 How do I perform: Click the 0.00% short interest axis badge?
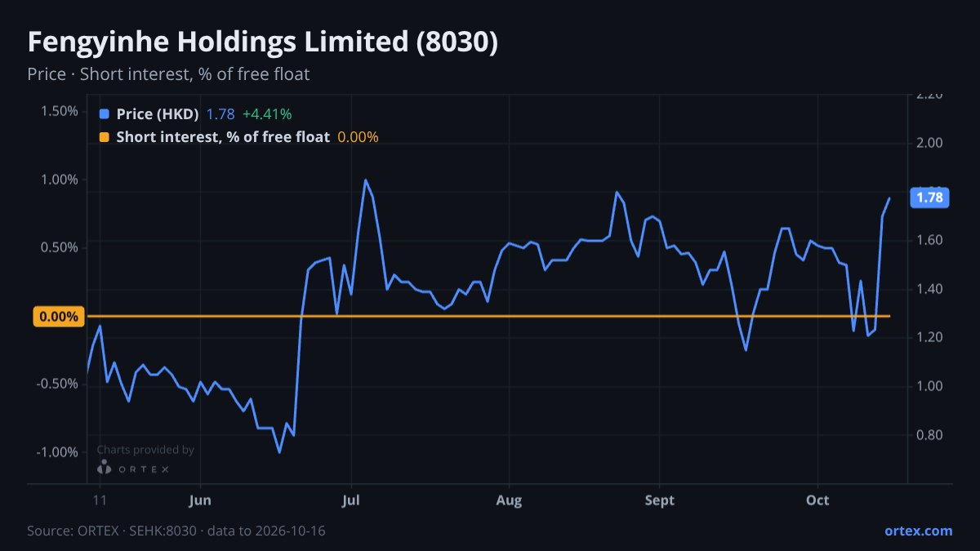(59, 317)
